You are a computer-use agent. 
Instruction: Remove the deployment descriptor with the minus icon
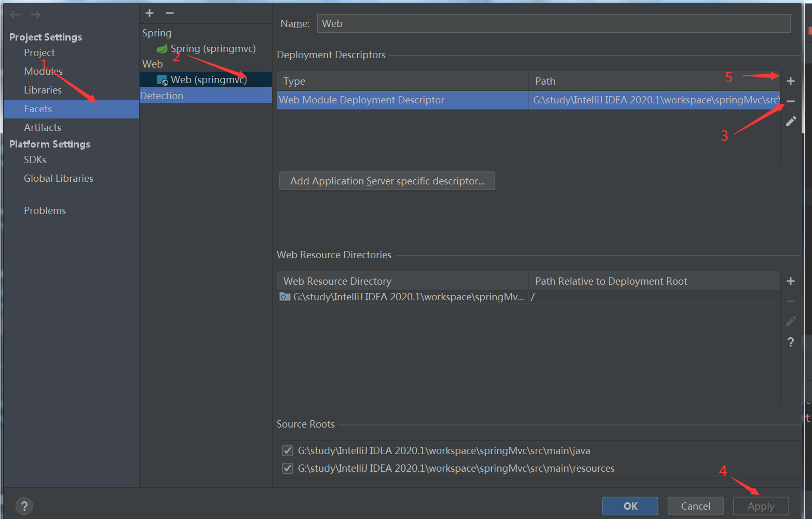pos(790,101)
